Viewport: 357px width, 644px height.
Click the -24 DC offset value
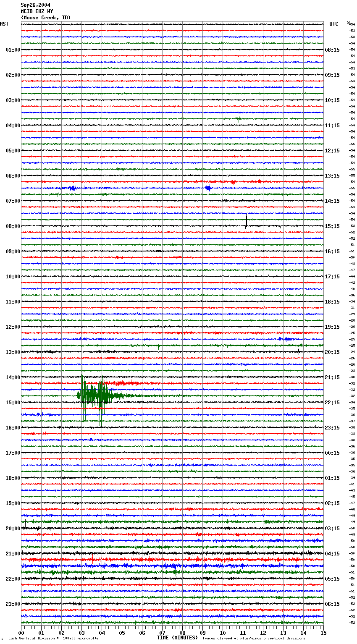click(352, 352)
